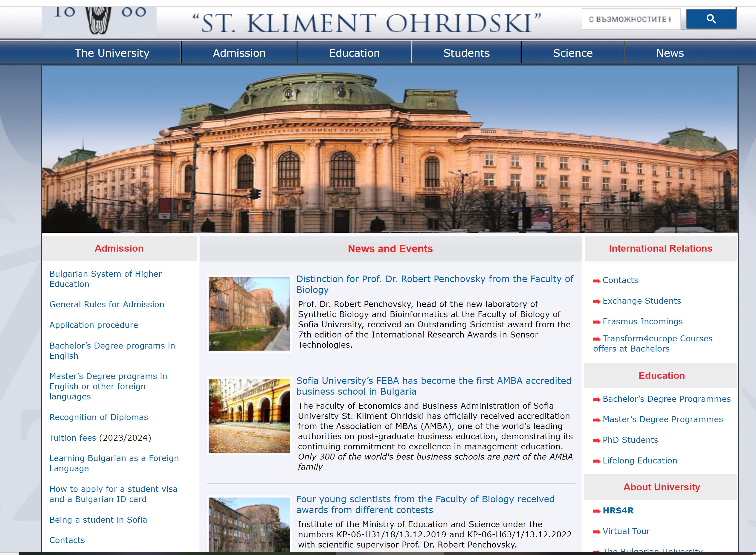This screenshot has height=555, width=756.
Task: Click the blue search magnifier button
Action: pyautogui.click(x=711, y=19)
